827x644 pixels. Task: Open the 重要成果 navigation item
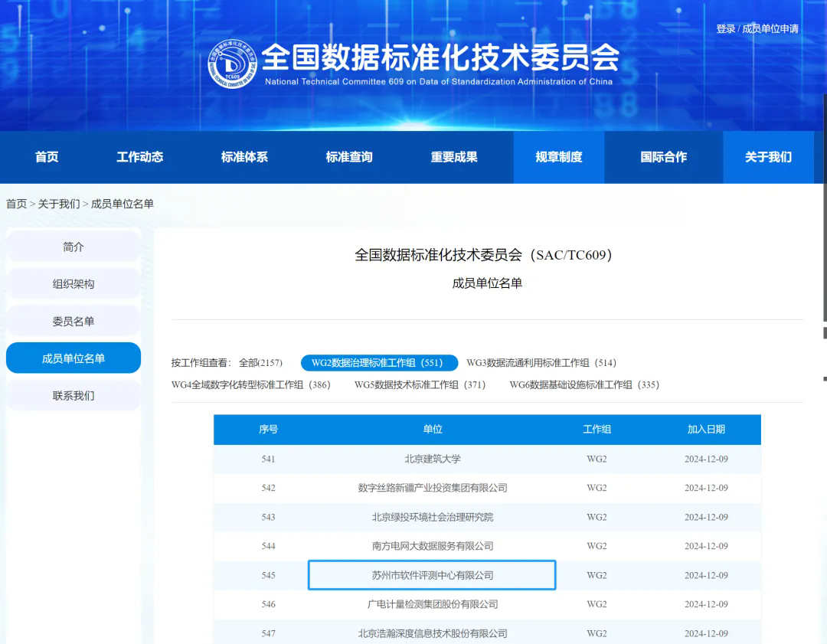tap(454, 157)
